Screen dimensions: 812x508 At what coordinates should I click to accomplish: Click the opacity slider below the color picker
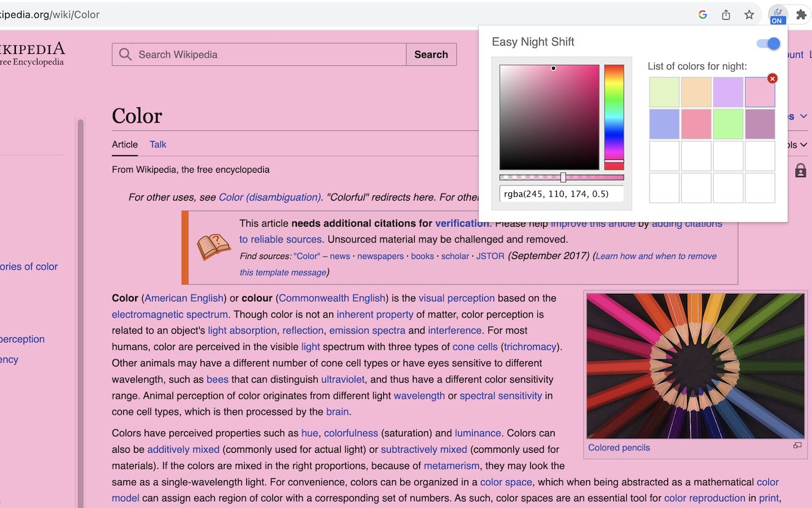click(561, 178)
